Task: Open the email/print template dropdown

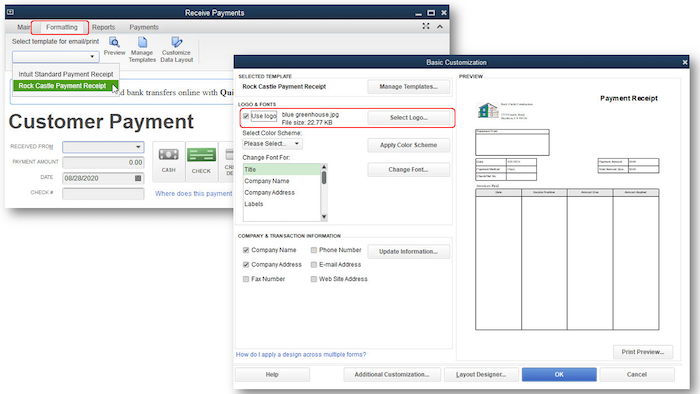Action: point(56,57)
